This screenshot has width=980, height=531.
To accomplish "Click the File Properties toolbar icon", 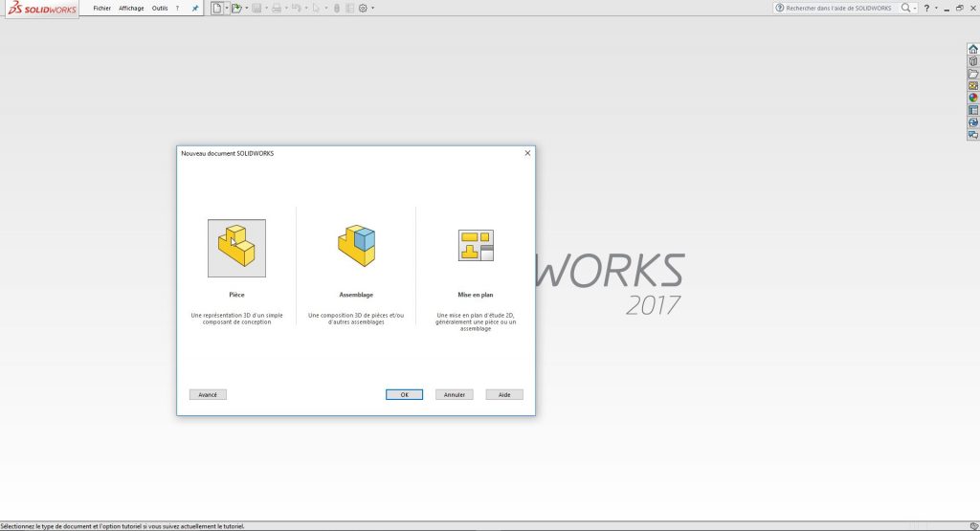I will (x=349, y=8).
